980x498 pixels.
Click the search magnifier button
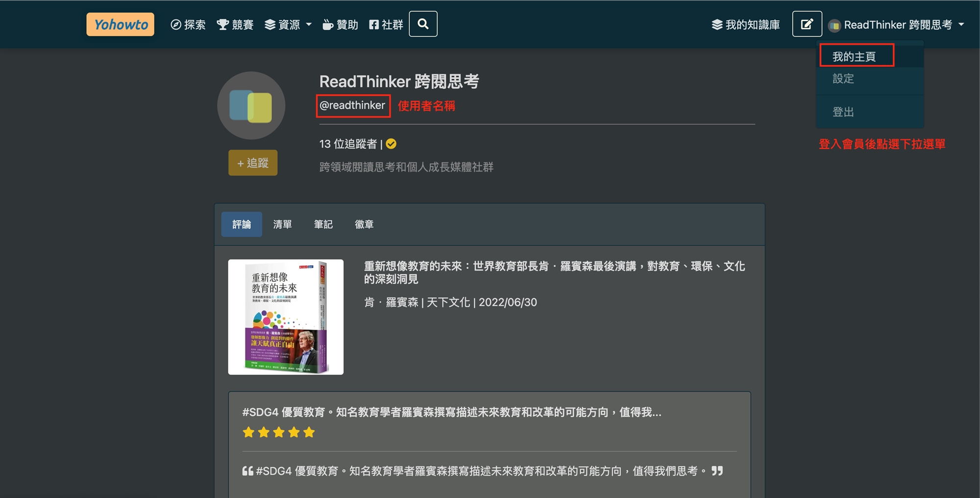pos(423,24)
